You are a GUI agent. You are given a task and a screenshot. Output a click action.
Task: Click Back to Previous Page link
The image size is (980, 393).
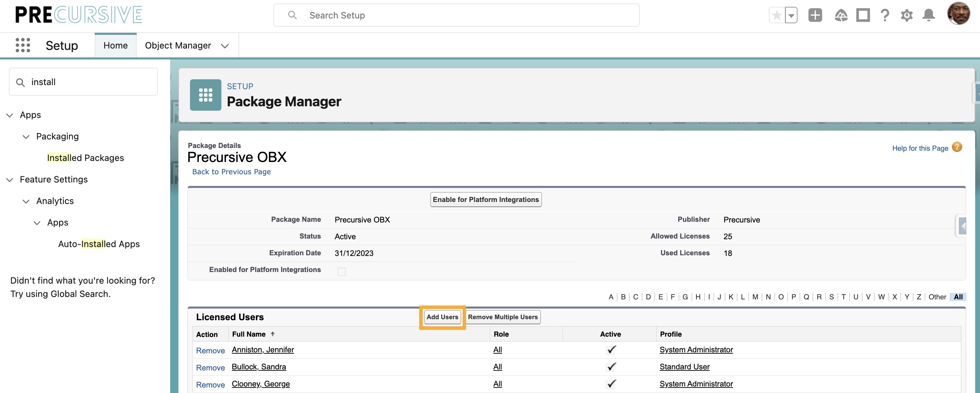(x=231, y=172)
